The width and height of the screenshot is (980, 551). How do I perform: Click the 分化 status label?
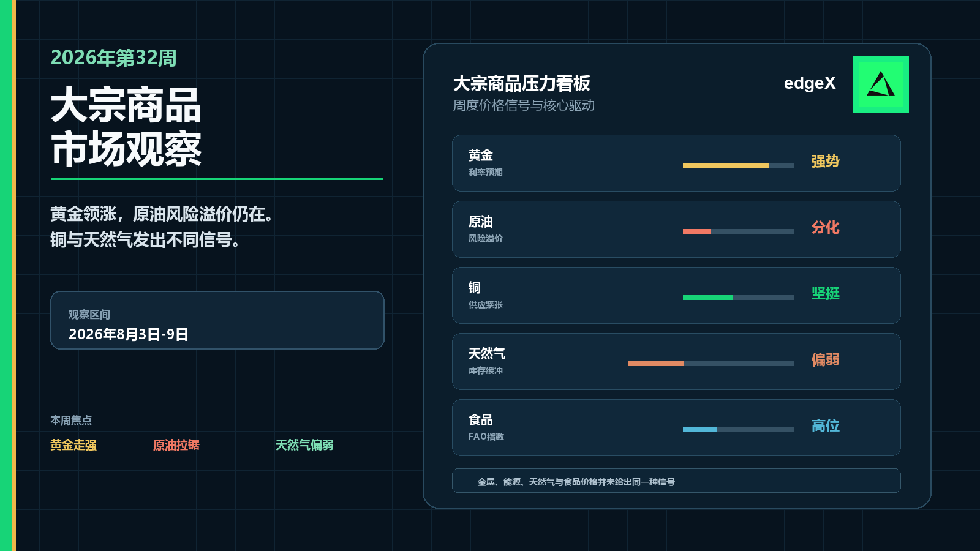point(825,227)
